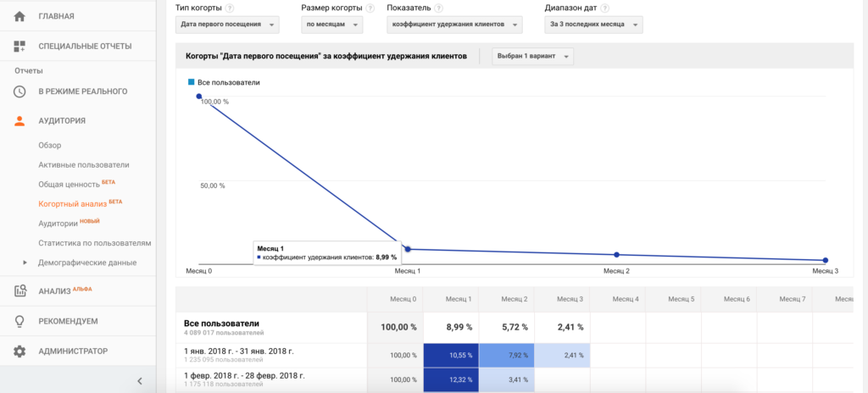Open the по месяцам cohort size dropdown
The height and width of the screenshot is (393, 868).
click(x=332, y=25)
